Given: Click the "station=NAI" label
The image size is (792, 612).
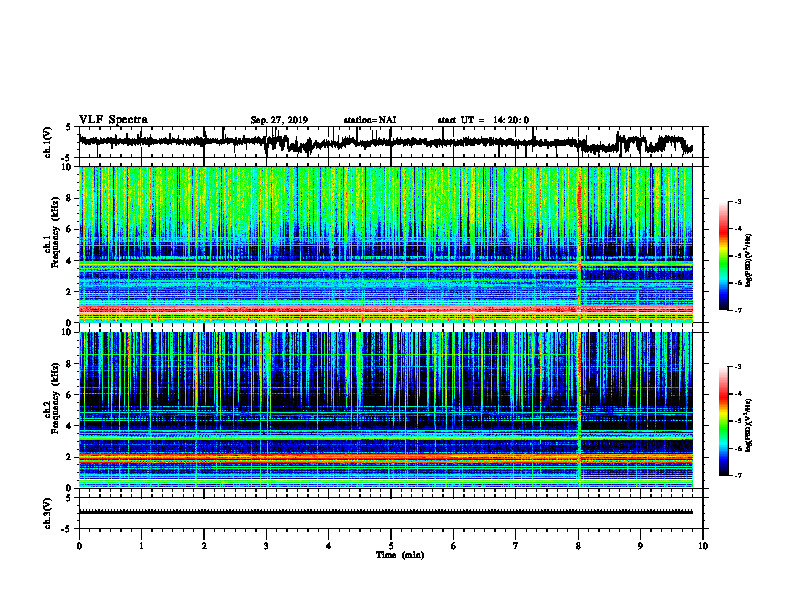Looking at the screenshot, I should [x=370, y=120].
